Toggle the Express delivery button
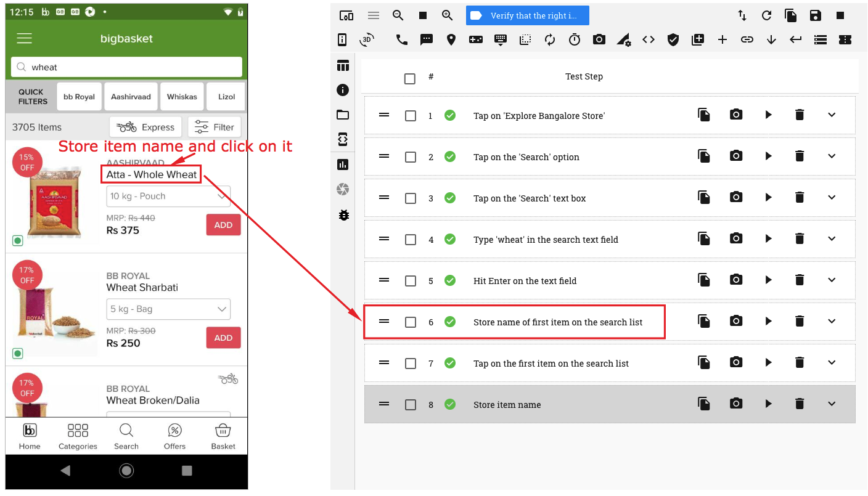The height and width of the screenshot is (496, 868). pos(145,128)
